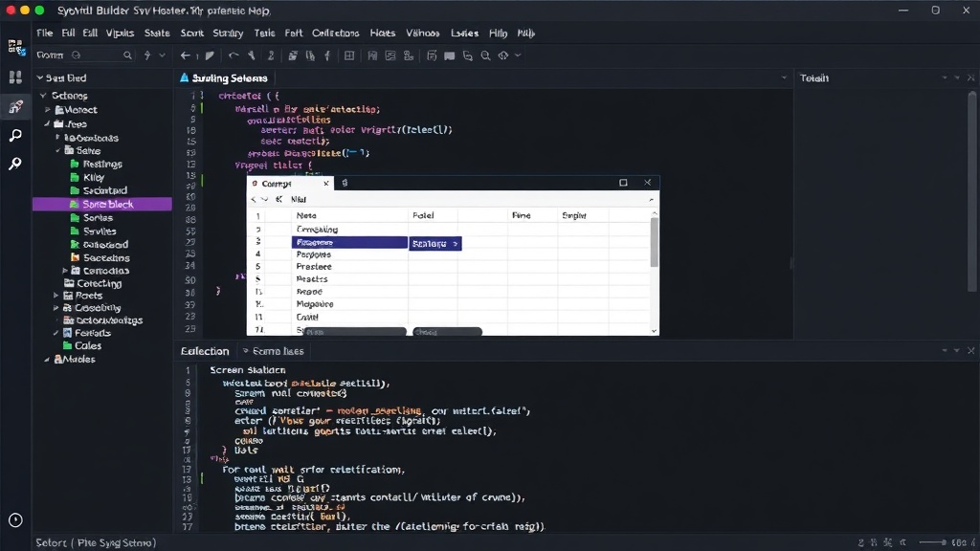The height and width of the screenshot is (551, 980).
Task: Click the first dark pill button at dialog bottom
Action: [355, 332]
